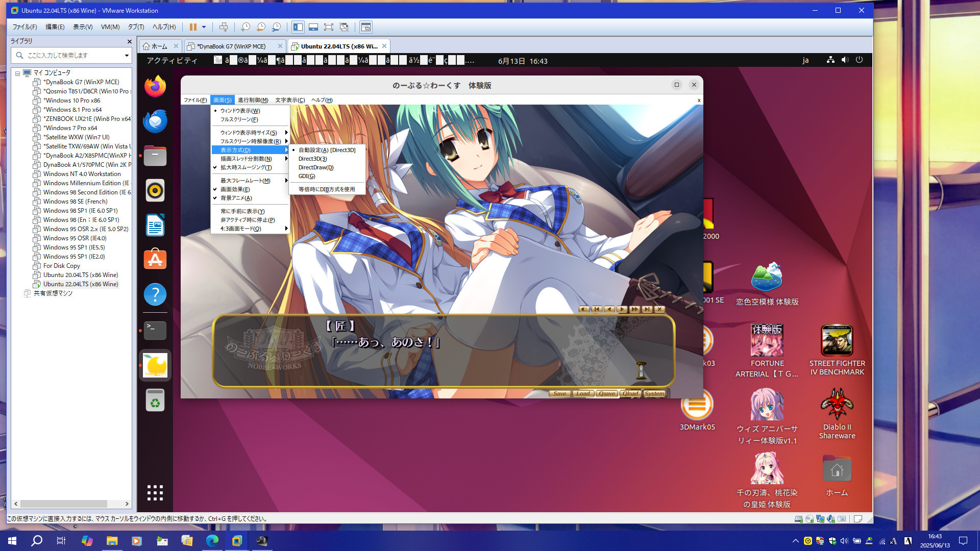Select ウィンドウ表示(W) display mode
The width and height of the screenshot is (980, 551).
point(250,111)
